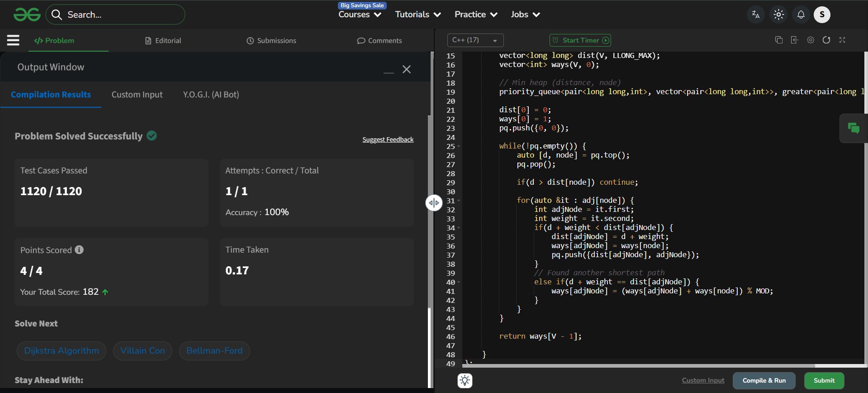Collapse the code block at line 25

point(459,146)
